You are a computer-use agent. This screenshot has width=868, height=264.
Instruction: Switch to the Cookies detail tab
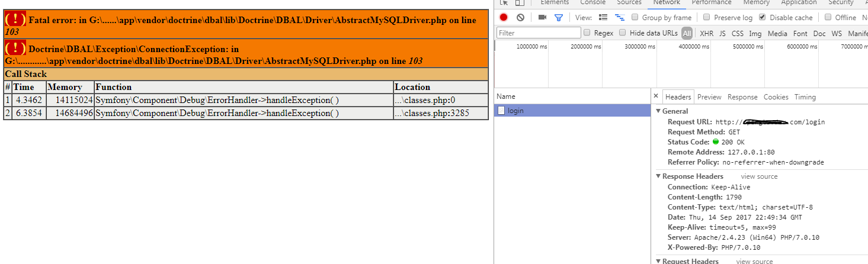pos(776,97)
